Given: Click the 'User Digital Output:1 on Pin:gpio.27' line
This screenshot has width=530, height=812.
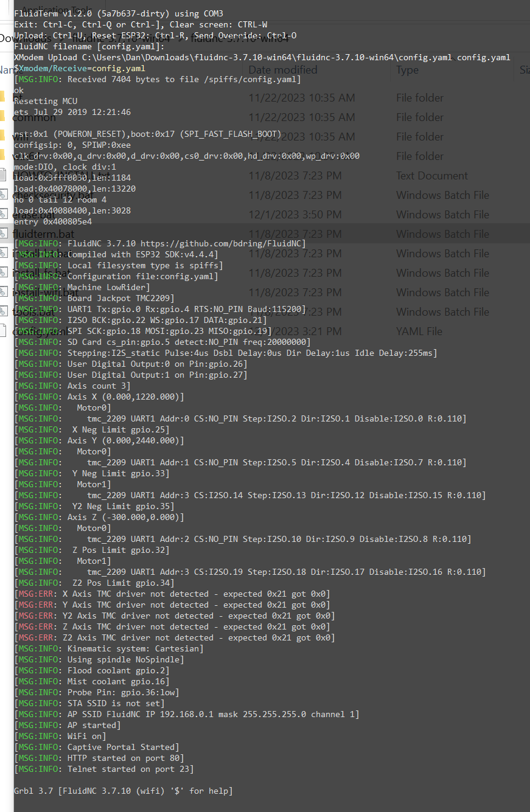Looking at the screenshot, I should pos(131,375).
